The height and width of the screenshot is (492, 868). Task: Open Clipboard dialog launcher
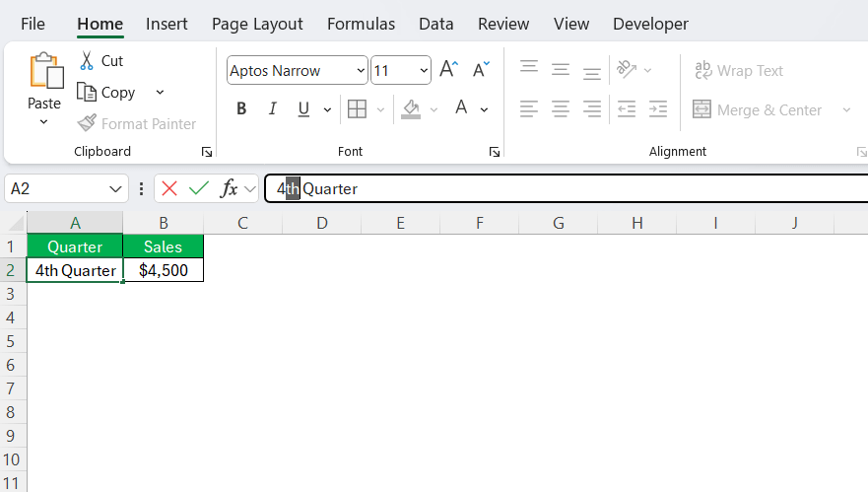click(x=207, y=152)
